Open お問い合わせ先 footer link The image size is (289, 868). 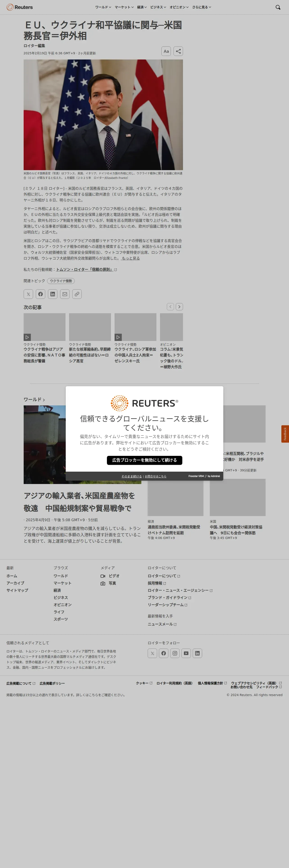(x=241, y=687)
